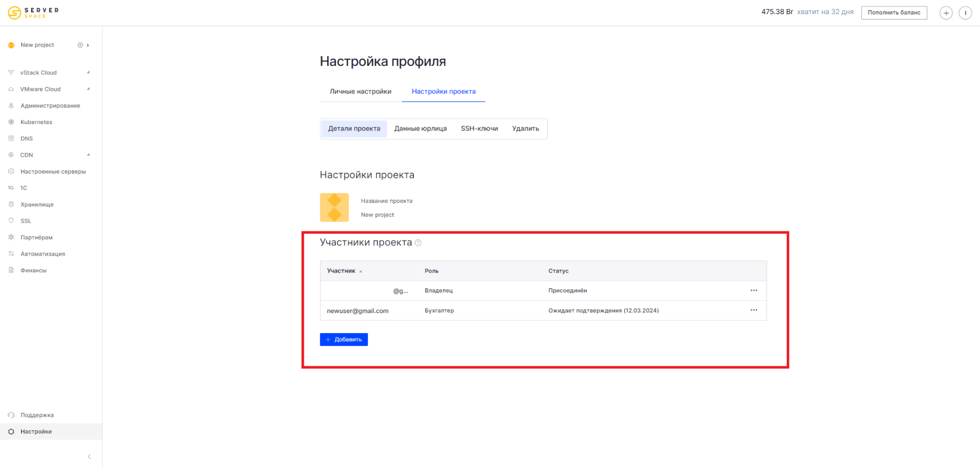Click the Хранилище storage icon
The height and width of the screenshot is (468, 980).
(11, 204)
